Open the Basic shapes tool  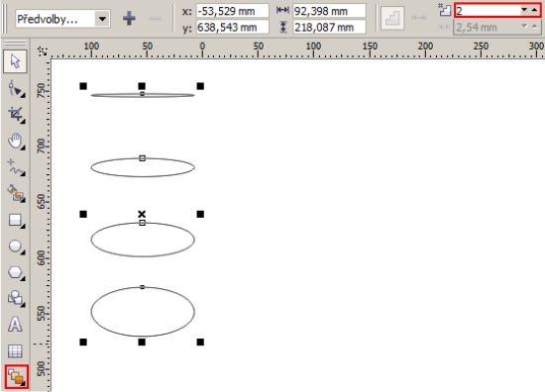click(x=15, y=298)
